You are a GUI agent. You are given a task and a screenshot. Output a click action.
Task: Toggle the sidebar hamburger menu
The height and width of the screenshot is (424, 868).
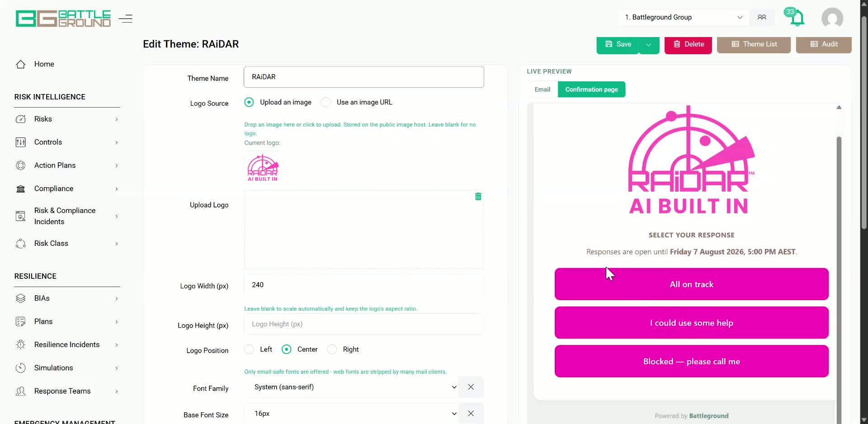[126, 19]
